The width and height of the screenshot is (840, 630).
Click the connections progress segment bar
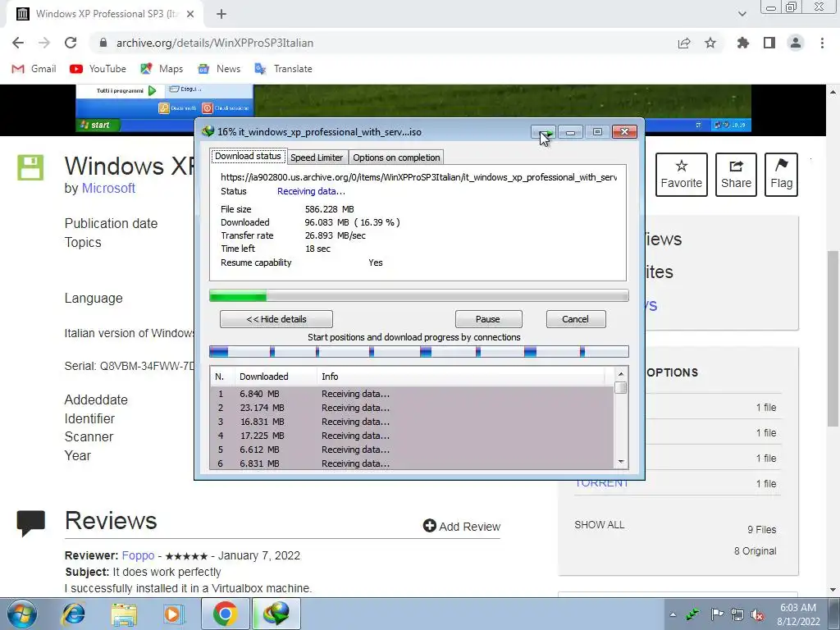coord(418,352)
